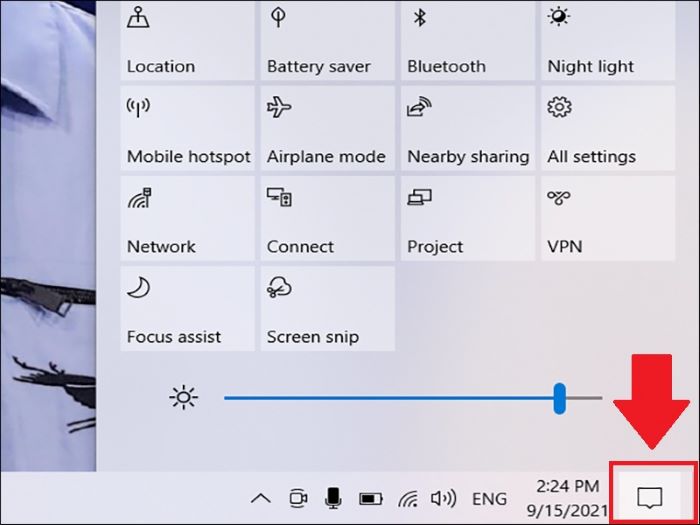Open All settings
Screen dimensions: 700x525
[608, 130]
